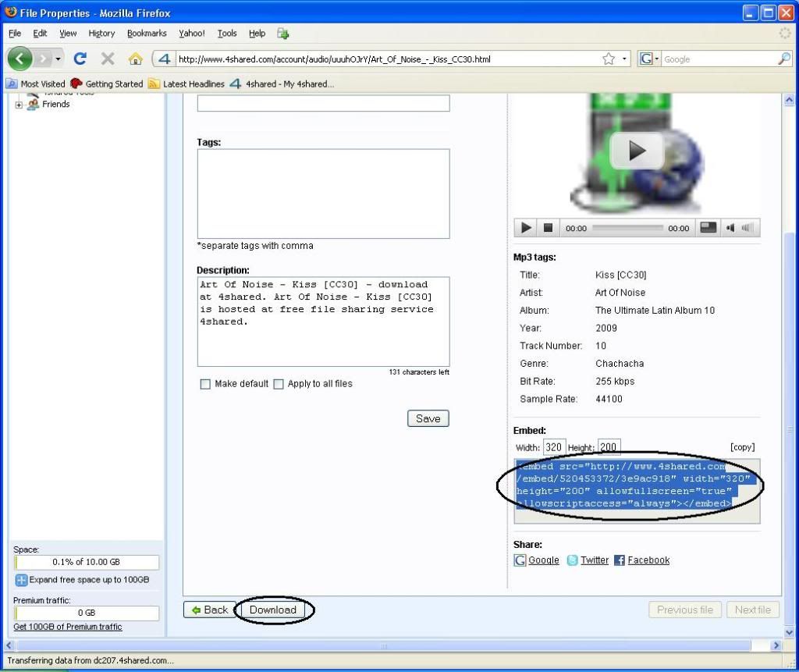Click the Facebook share icon

(x=619, y=560)
